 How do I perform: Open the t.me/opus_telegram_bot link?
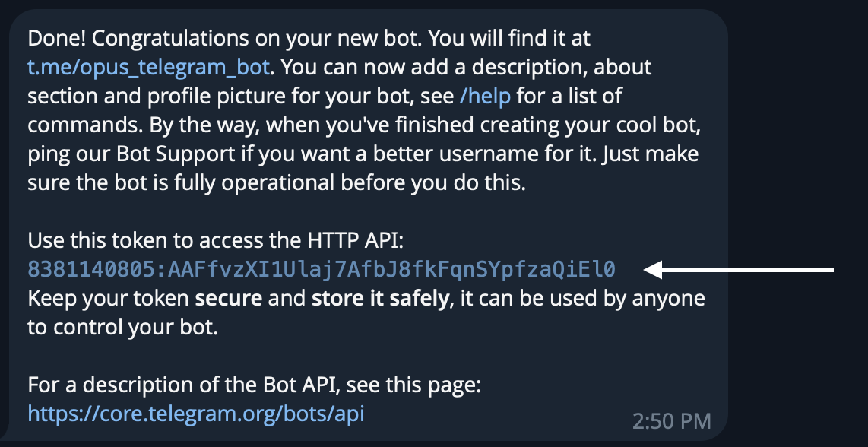tap(149, 68)
